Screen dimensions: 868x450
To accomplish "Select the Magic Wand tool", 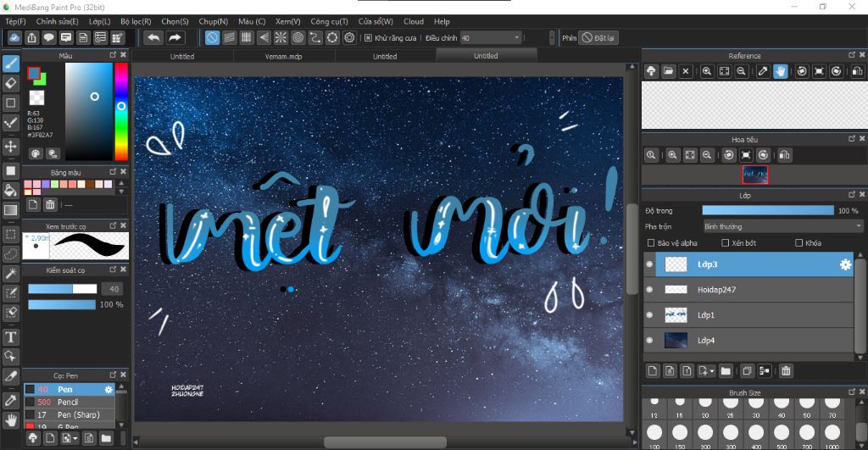I will point(10,273).
